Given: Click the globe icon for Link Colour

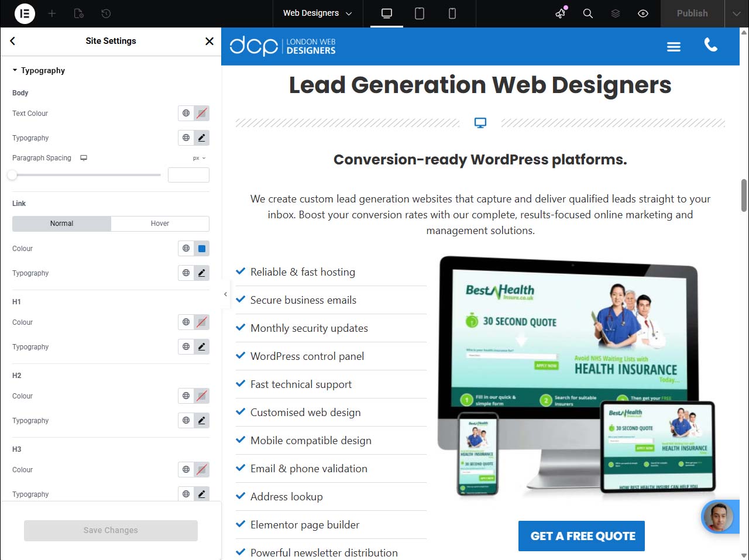Looking at the screenshot, I should [x=186, y=249].
